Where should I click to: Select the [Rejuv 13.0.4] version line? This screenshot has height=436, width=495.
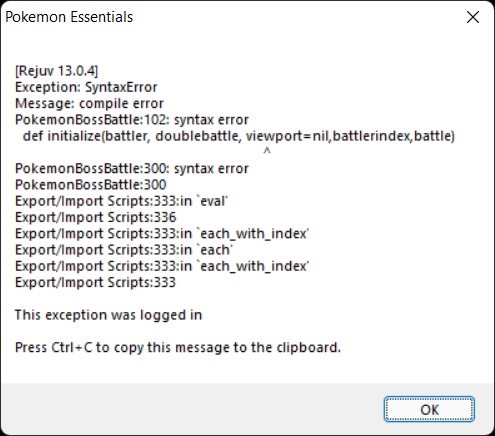click(x=57, y=71)
